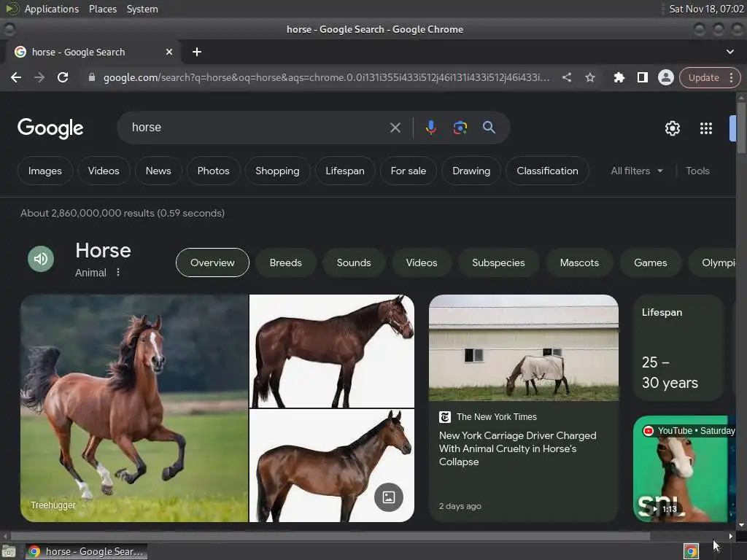747x560 pixels.
Task: Share this page via address bar icon
Action: click(566, 77)
